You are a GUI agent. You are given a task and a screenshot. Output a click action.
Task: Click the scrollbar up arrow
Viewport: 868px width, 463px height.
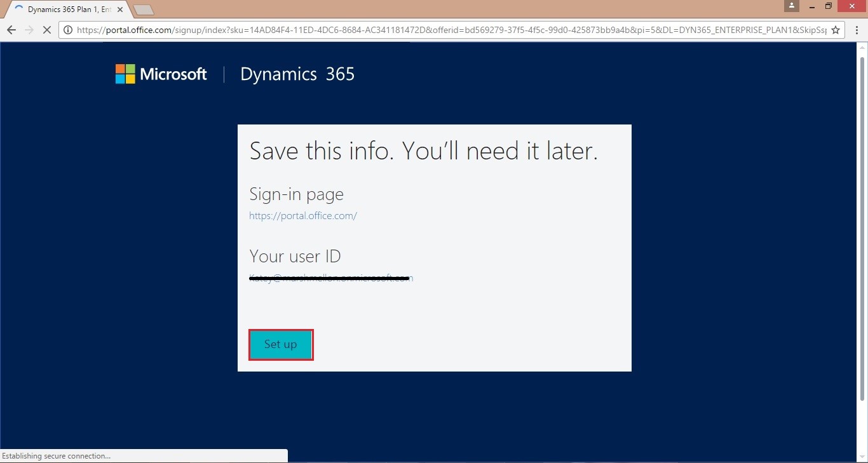coord(862,46)
